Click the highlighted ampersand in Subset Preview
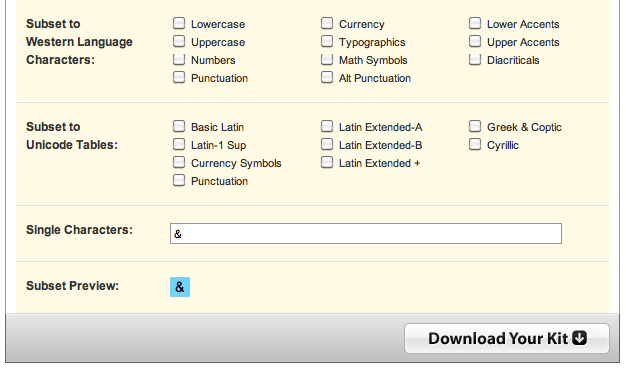The width and height of the screenshot is (626, 370). coord(180,287)
